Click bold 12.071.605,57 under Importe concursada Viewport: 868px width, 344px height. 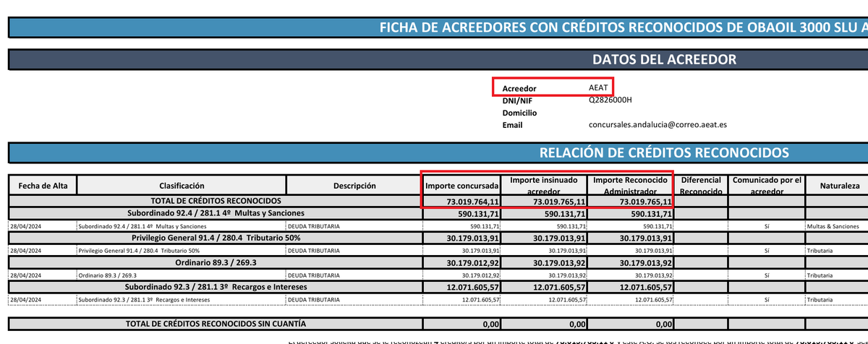click(x=473, y=288)
